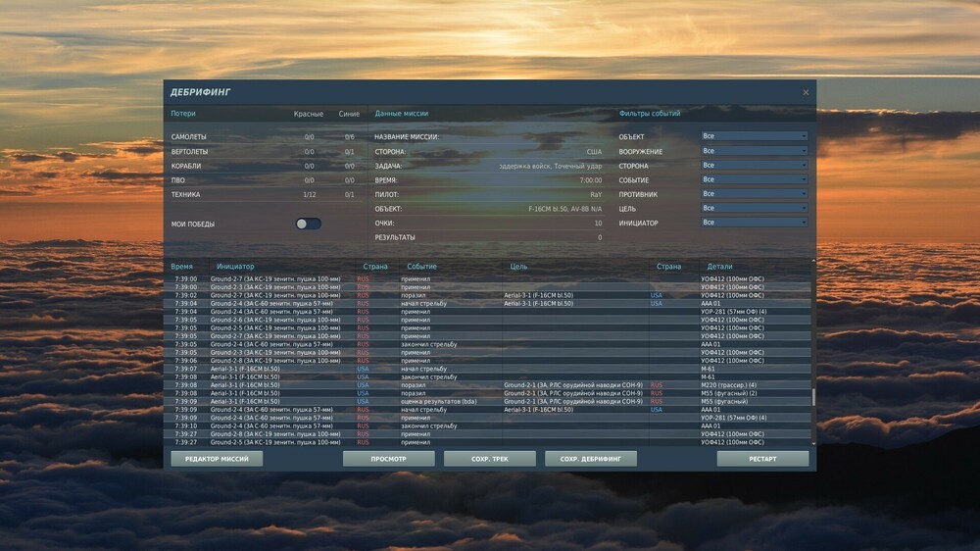Viewport: 980px width, 551px height.
Task: Click the Страна column header next to Цель
Action: coord(668,267)
